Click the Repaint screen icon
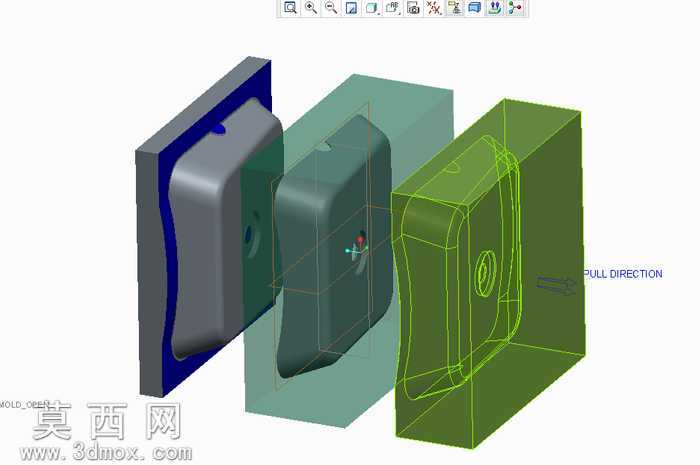 tap(351, 8)
